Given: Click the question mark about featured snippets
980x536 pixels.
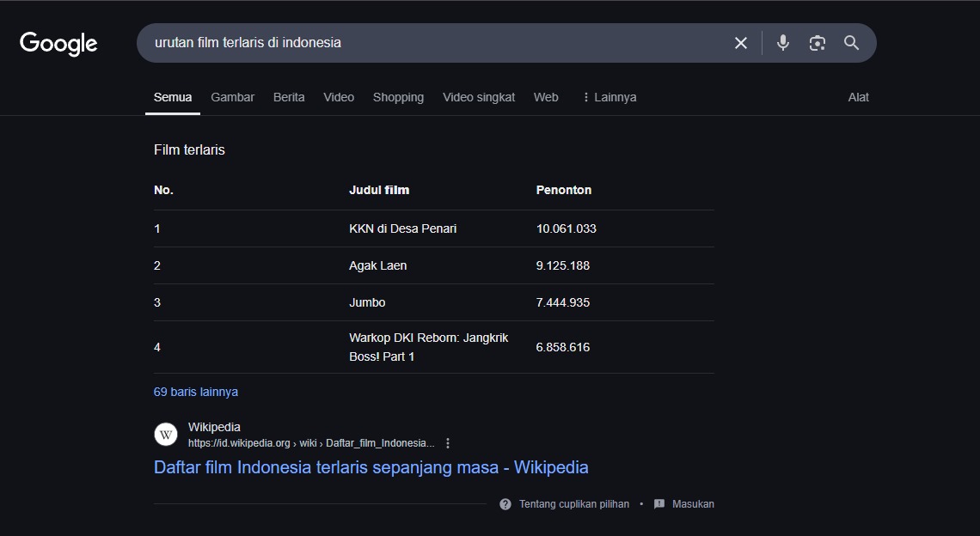Looking at the screenshot, I should [x=505, y=504].
